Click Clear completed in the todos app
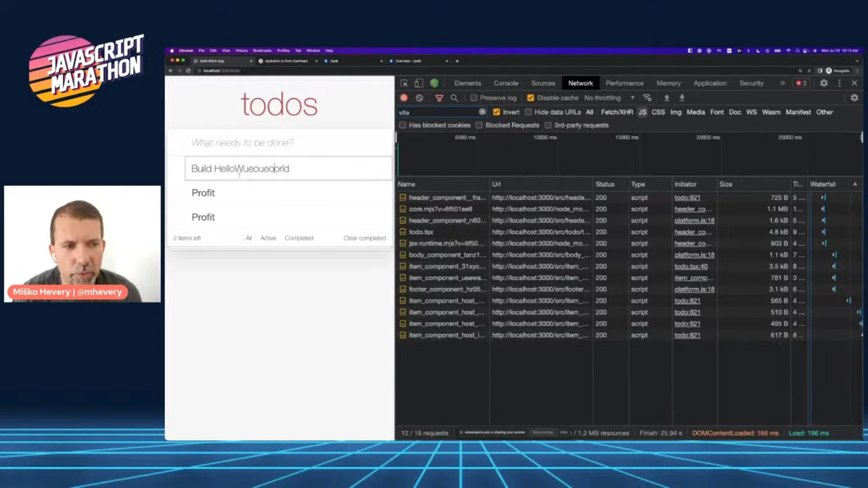 (x=364, y=238)
